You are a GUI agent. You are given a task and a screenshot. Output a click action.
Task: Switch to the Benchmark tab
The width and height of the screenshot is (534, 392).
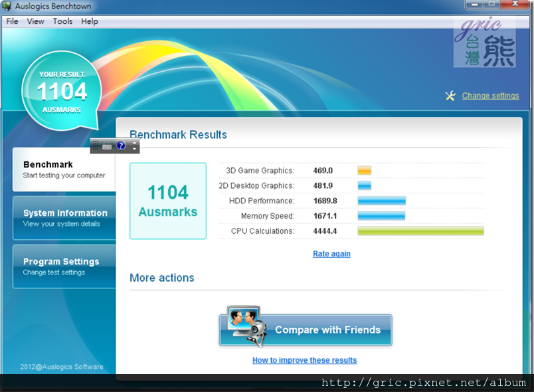(x=64, y=169)
